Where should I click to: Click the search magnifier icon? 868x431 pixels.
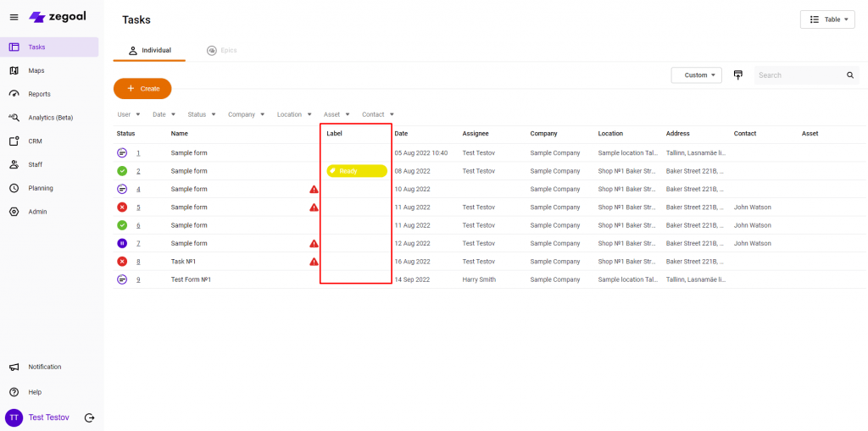[850, 75]
